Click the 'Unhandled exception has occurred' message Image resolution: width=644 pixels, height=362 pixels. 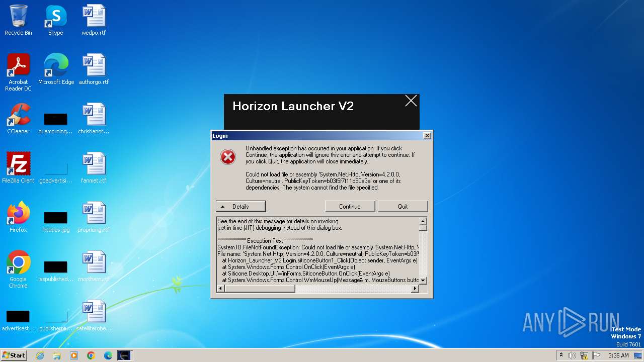(330, 155)
